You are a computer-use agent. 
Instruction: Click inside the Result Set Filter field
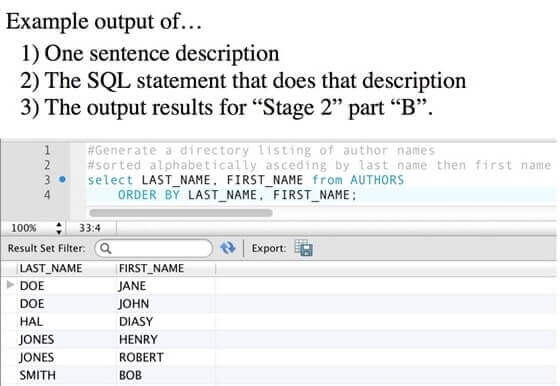click(x=154, y=248)
